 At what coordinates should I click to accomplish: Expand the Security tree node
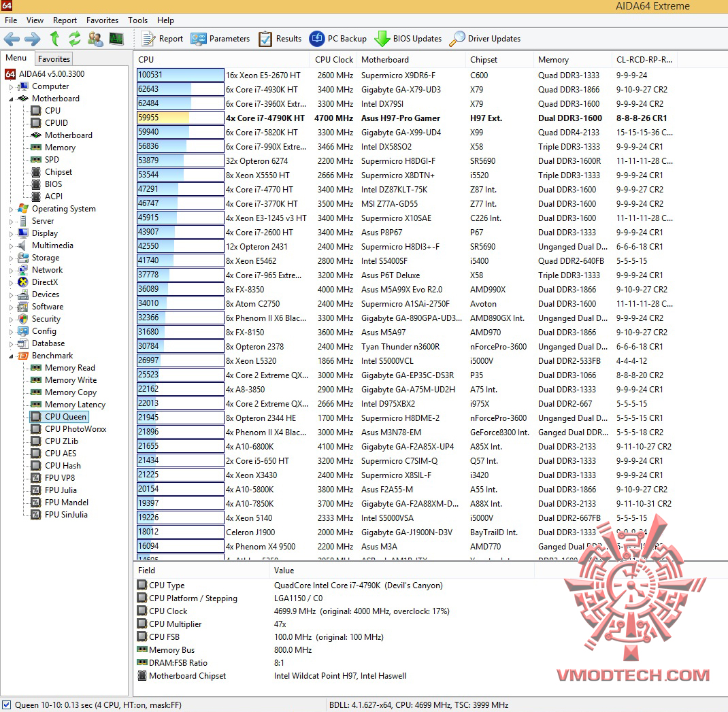click(11, 320)
